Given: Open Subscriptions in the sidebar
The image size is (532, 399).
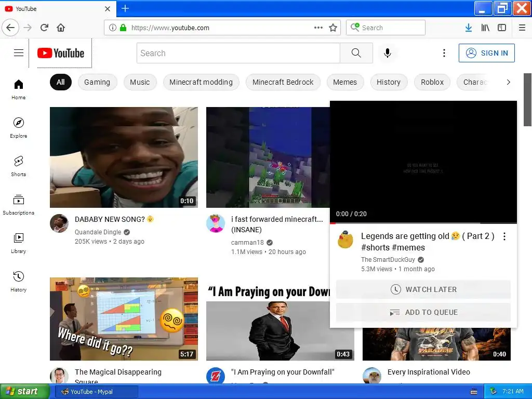Looking at the screenshot, I should 18,205.
